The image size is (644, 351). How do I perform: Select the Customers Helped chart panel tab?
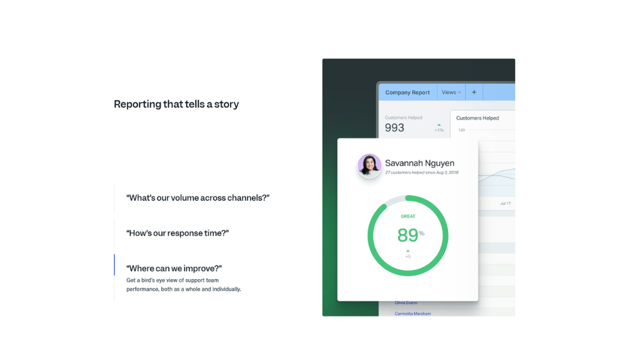[x=478, y=118]
